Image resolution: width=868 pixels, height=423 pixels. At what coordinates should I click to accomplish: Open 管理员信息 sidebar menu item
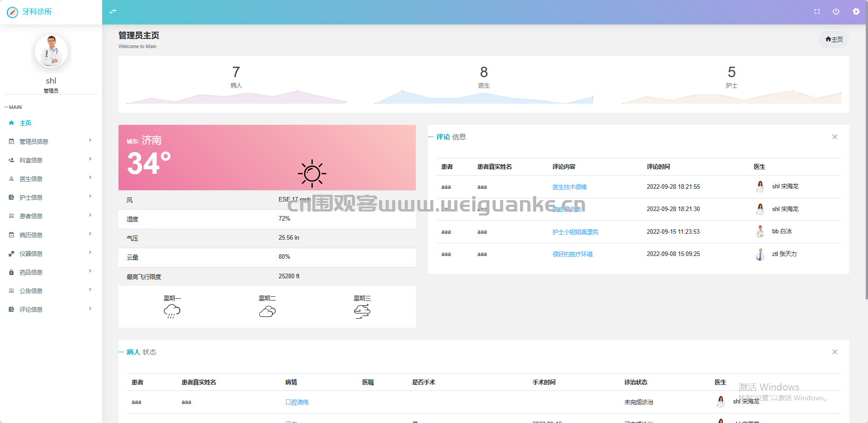[x=51, y=142]
